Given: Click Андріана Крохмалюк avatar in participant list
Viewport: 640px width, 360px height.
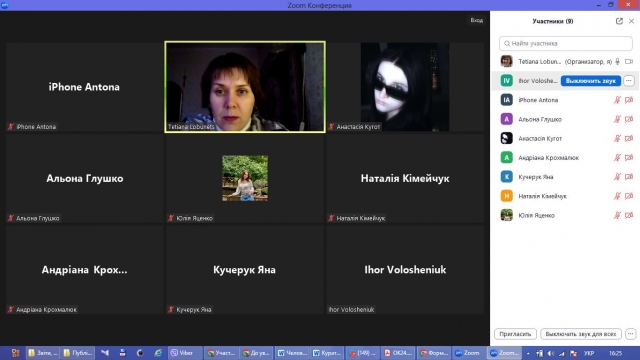Looking at the screenshot, I should [507, 158].
